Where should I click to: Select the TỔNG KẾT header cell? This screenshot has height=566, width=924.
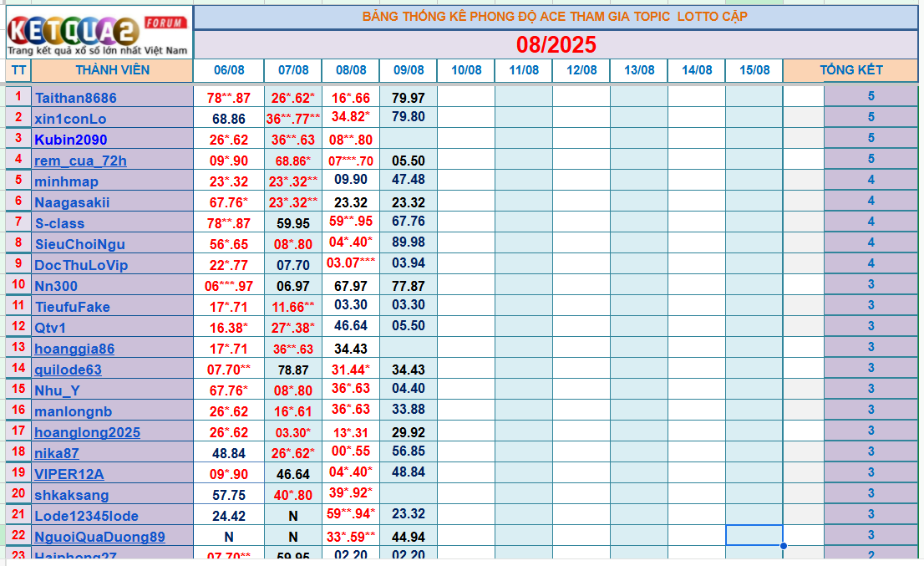coord(851,70)
